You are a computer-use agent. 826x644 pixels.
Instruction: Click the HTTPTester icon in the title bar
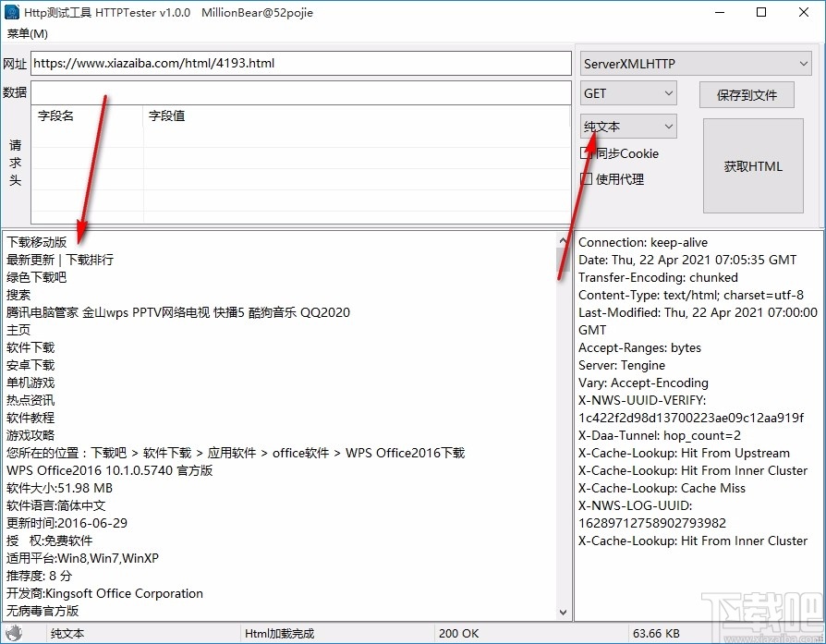click(x=12, y=12)
